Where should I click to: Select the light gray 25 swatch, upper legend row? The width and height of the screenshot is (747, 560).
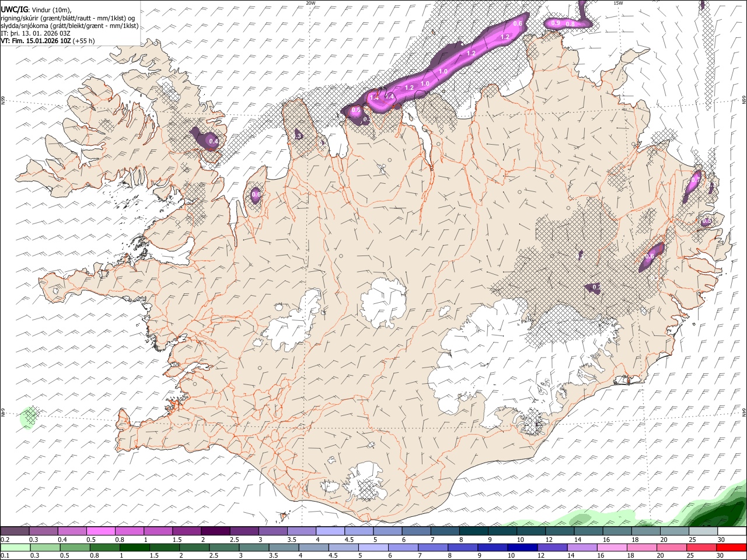tap(703, 531)
